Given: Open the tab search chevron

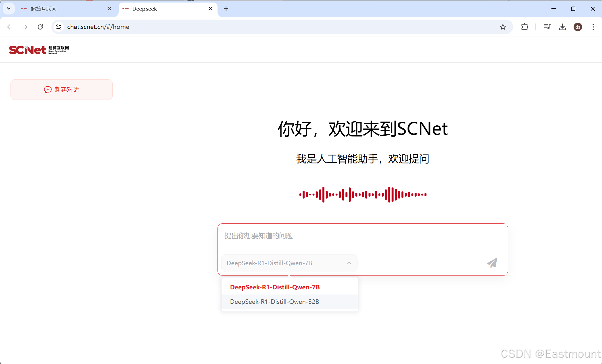Looking at the screenshot, I should (9, 9).
